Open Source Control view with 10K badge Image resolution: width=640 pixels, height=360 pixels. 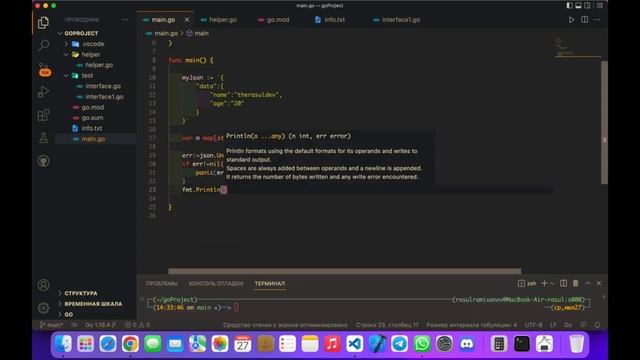click(44, 70)
